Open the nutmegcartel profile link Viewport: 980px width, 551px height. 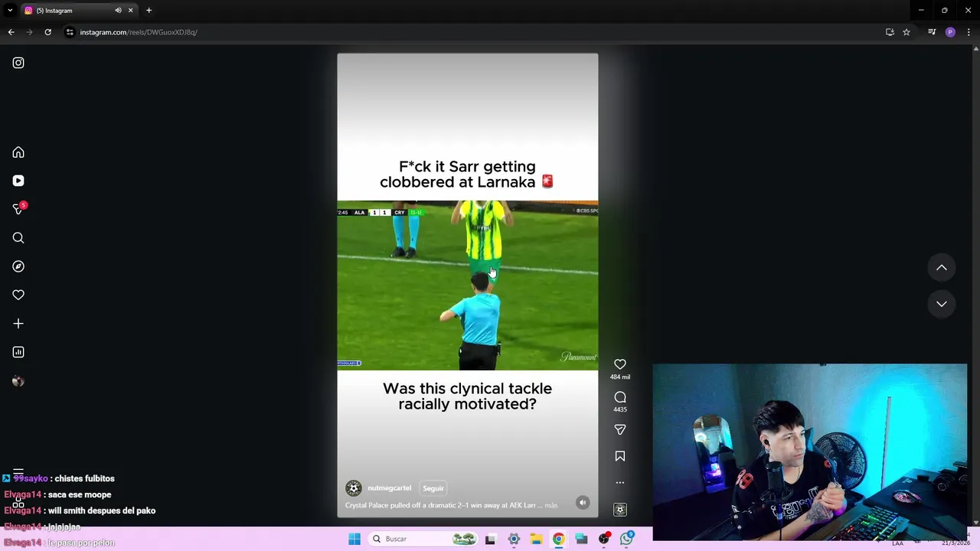point(389,488)
